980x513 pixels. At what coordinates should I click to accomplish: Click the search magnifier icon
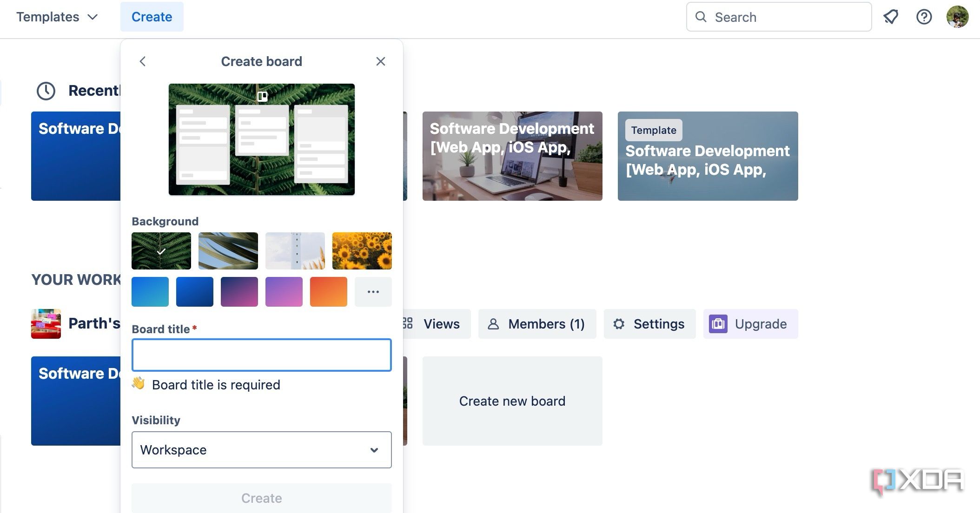(x=701, y=17)
